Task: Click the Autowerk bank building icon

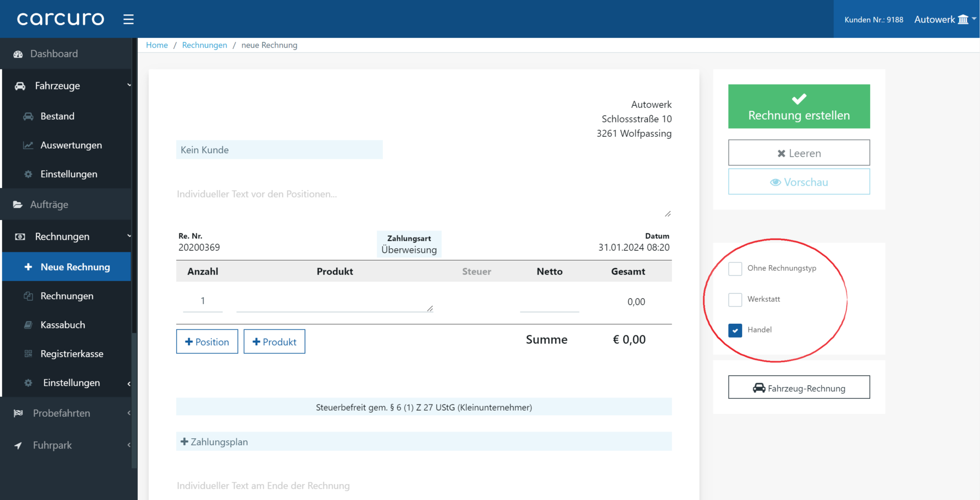Action: coord(963,19)
